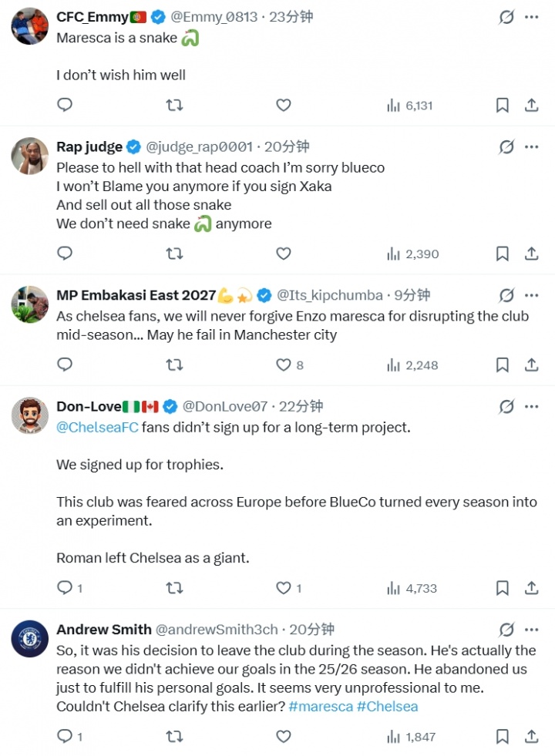Repost Rap judge's tweet
The width and height of the screenshot is (555, 756).
[174, 253]
